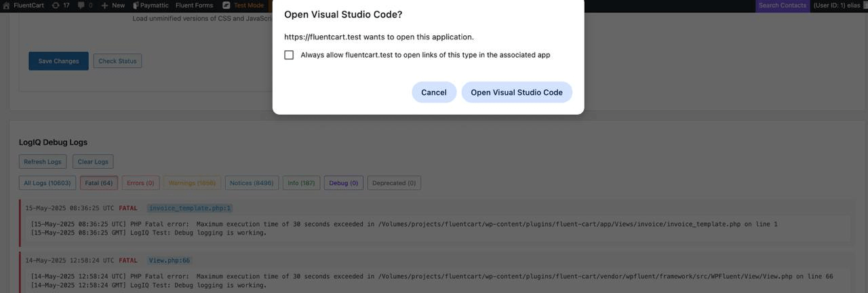Select the Notices (8496) filter
Viewport: 868px width, 293px height.
[x=252, y=182]
